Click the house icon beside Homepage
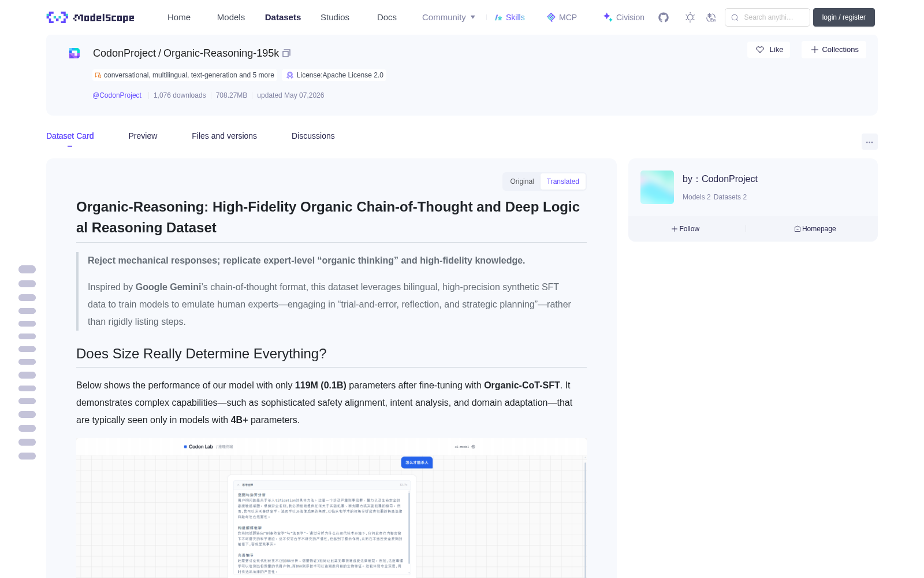924x578 pixels. (798, 229)
